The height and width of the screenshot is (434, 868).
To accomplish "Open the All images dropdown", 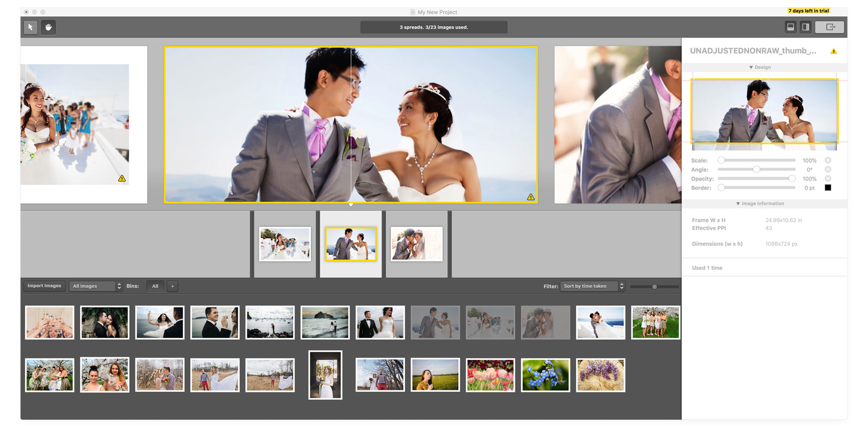I will (95, 286).
